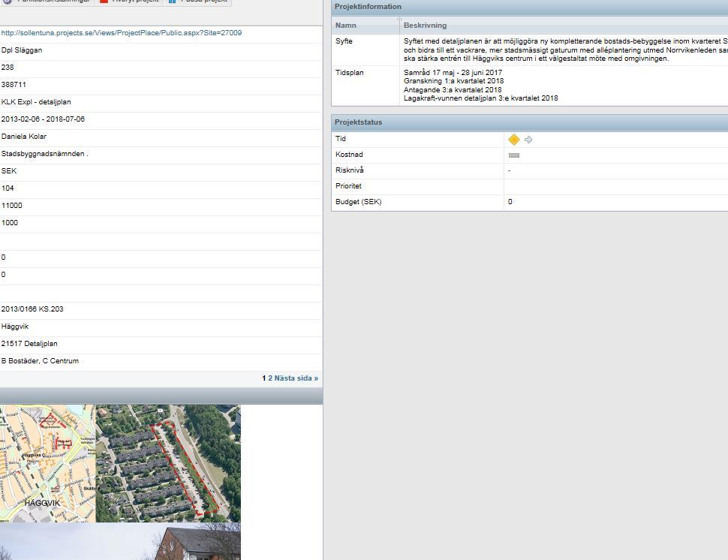
Task: Click the 'Prioritet' status row label
Action: (x=348, y=186)
